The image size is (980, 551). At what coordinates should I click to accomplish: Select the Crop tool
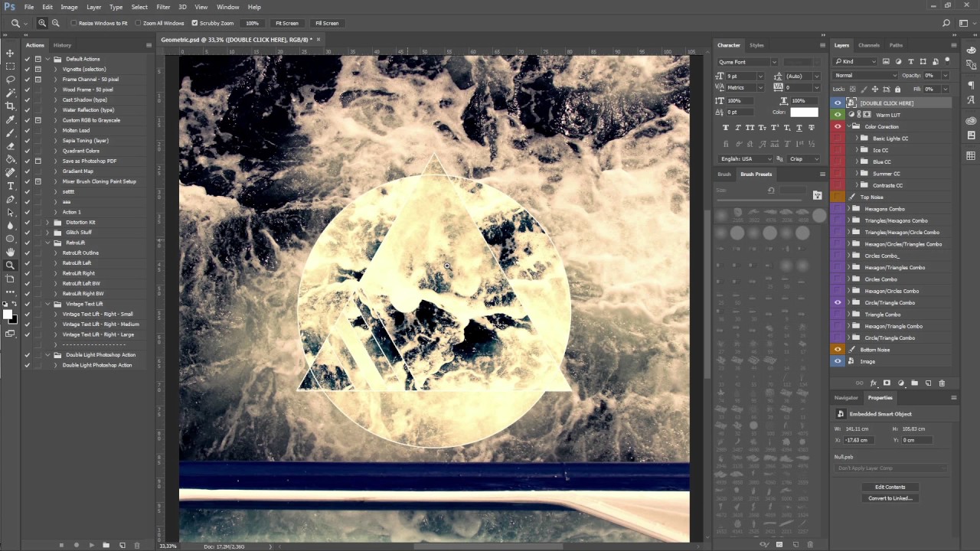pos(10,106)
